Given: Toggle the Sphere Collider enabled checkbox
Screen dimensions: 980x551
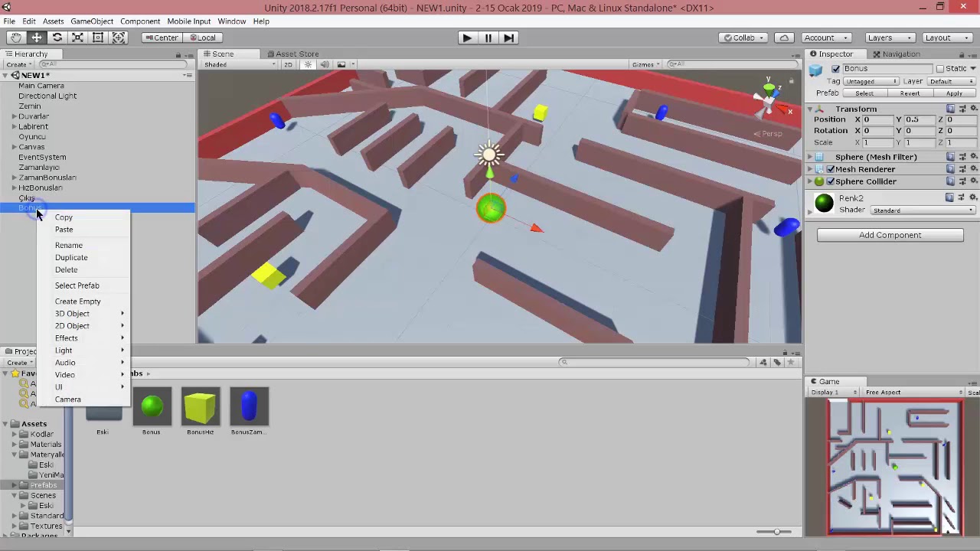Looking at the screenshot, I should (830, 181).
